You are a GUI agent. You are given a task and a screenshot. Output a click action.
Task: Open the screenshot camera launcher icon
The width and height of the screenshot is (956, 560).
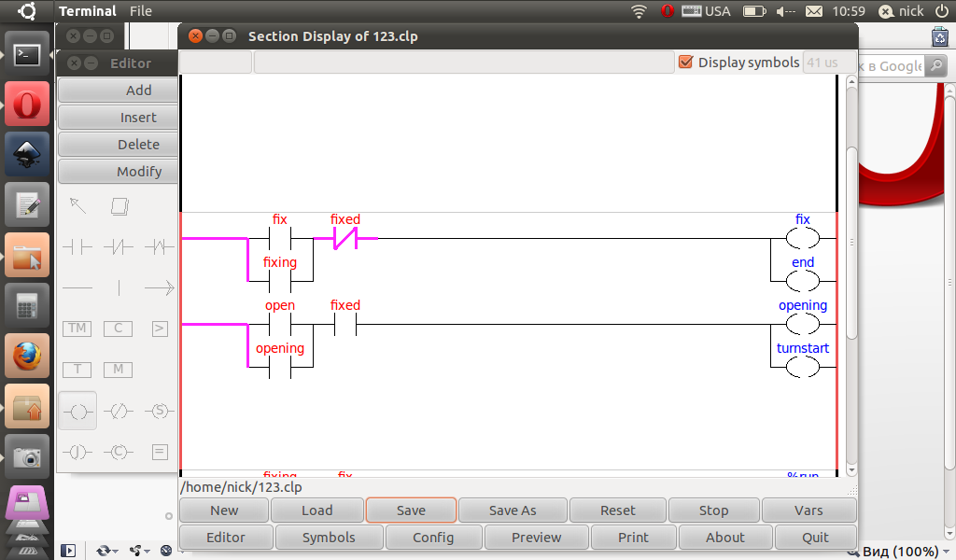coord(27,456)
